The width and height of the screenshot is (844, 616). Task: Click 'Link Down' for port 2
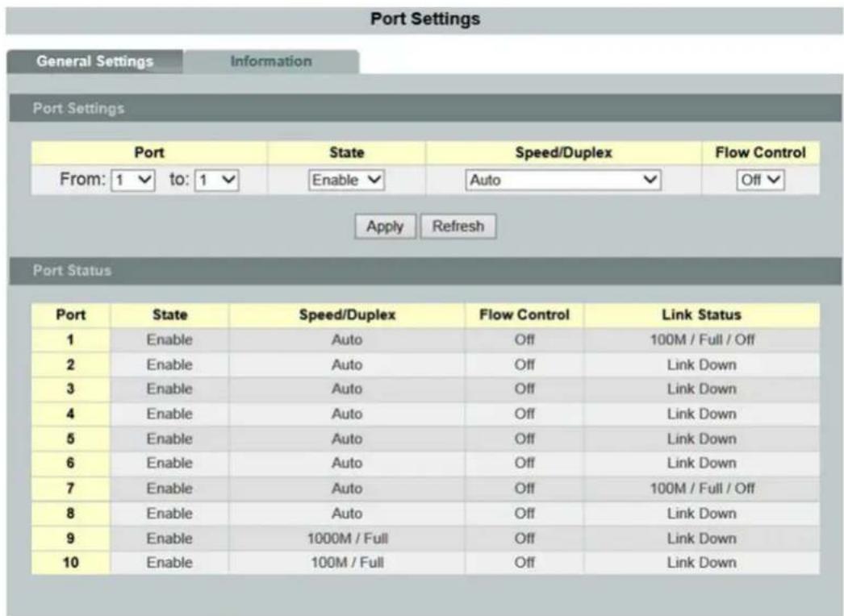click(x=702, y=364)
